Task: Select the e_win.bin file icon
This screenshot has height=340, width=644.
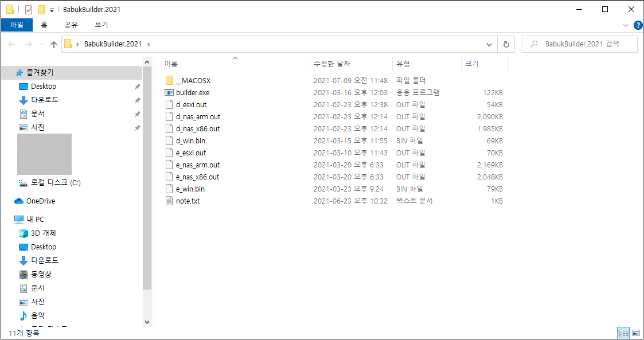Action: tap(169, 189)
